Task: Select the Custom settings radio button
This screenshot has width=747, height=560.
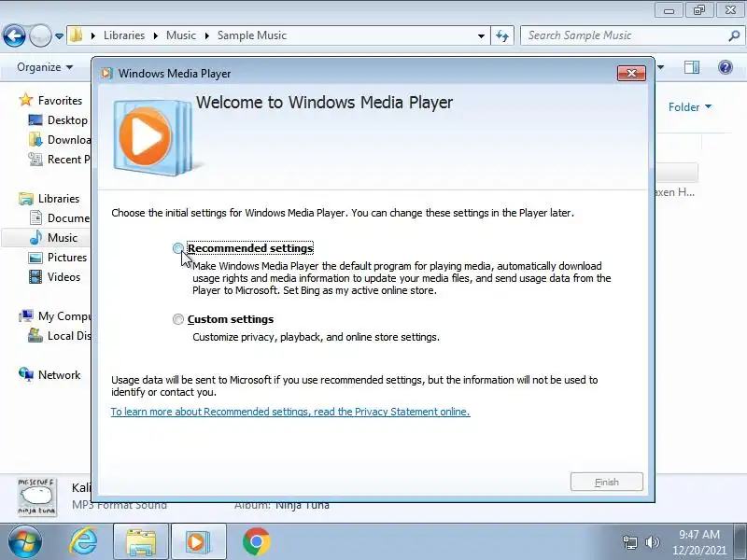Action: click(177, 319)
